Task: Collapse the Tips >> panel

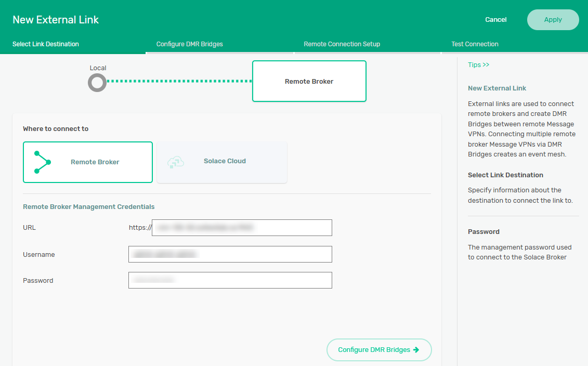Action: [x=478, y=65]
